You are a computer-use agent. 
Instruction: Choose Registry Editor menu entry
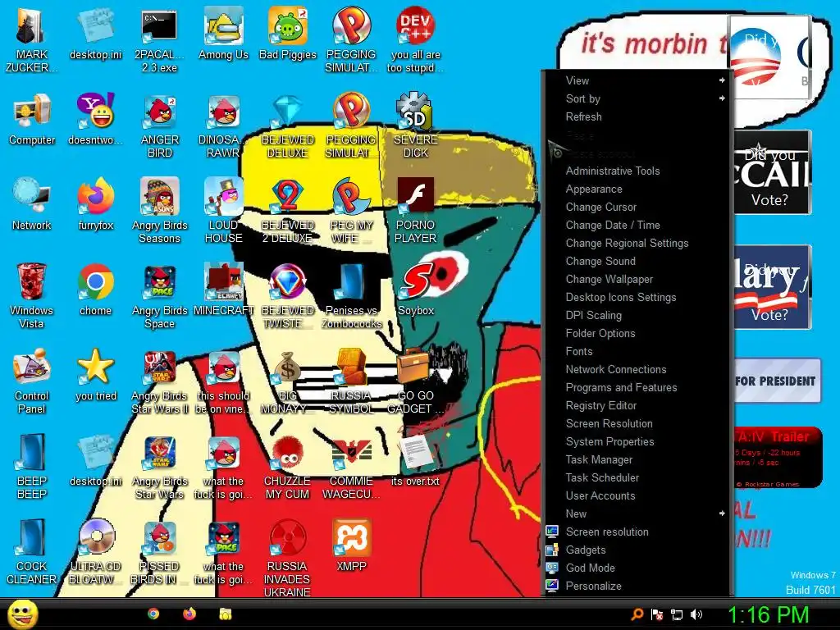(x=637, y=405)
